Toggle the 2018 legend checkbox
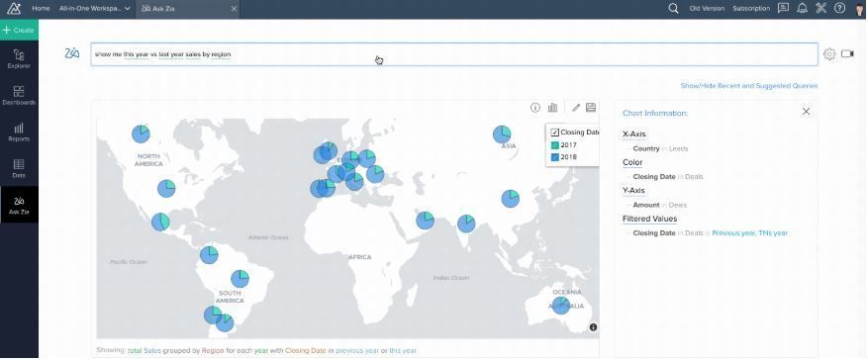 click(x=554, y=157)
